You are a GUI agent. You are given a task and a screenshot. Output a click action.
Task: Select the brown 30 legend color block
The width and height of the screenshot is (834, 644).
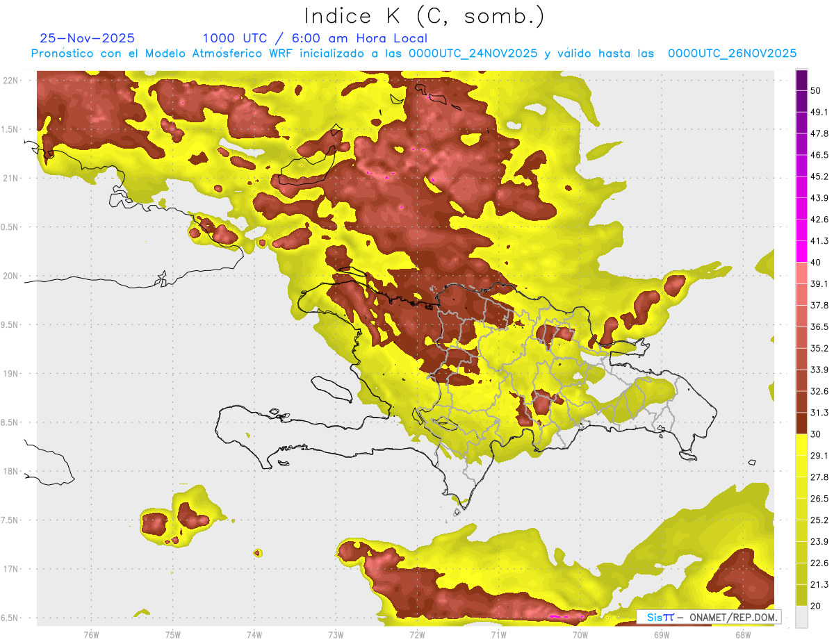[x=801, y=423]
